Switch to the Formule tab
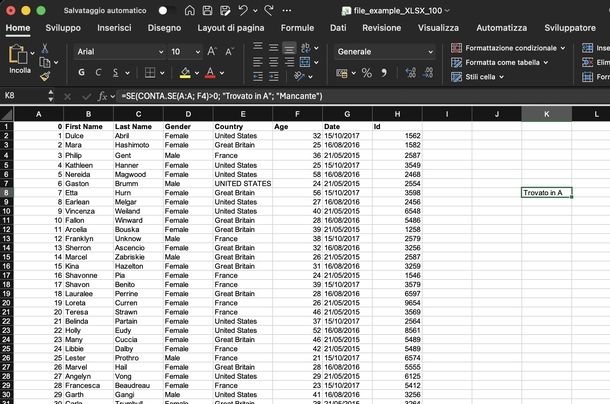This screenshot has height=404, width=610. pyautogui.click(x=297, y=28)
